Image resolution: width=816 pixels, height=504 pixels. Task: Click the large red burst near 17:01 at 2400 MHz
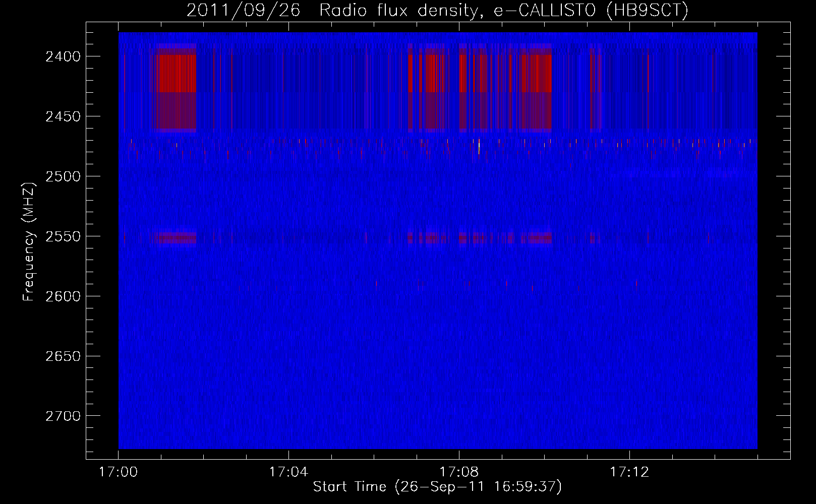click(176, 74)
